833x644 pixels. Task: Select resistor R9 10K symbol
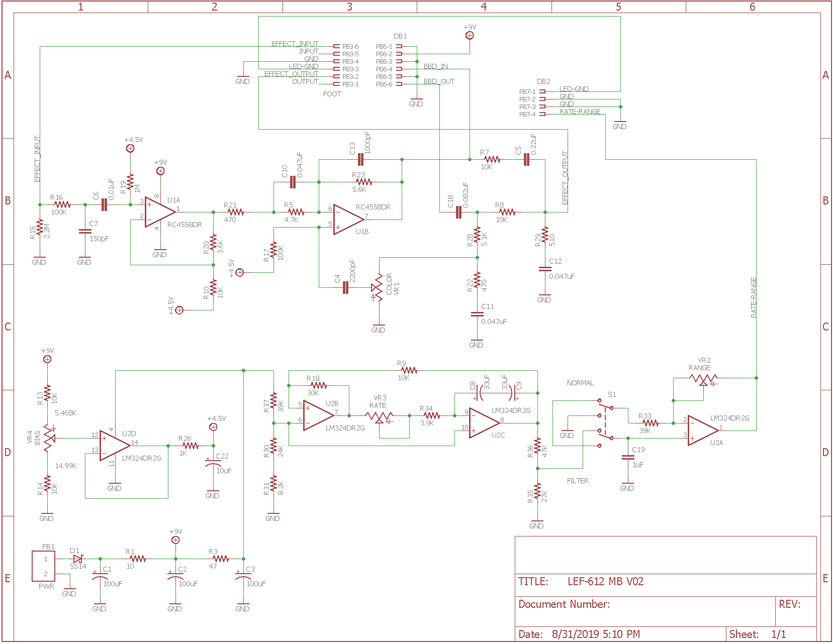pos(409,370)
